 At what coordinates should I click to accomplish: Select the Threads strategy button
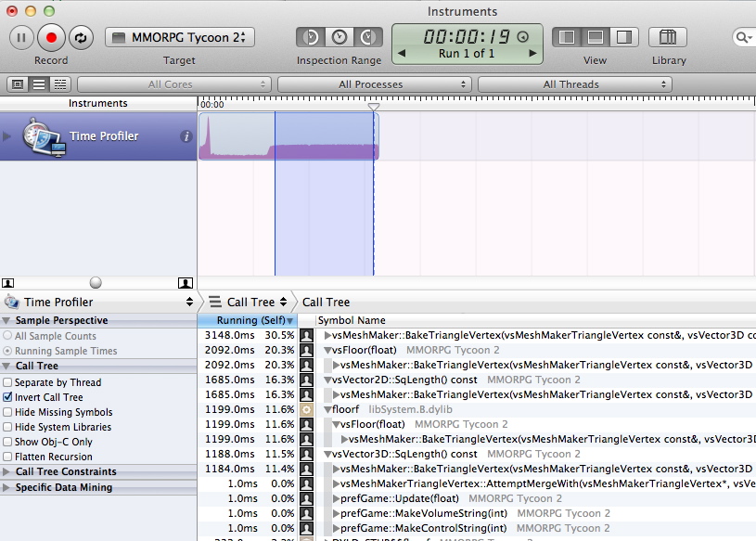click(60, 84)
